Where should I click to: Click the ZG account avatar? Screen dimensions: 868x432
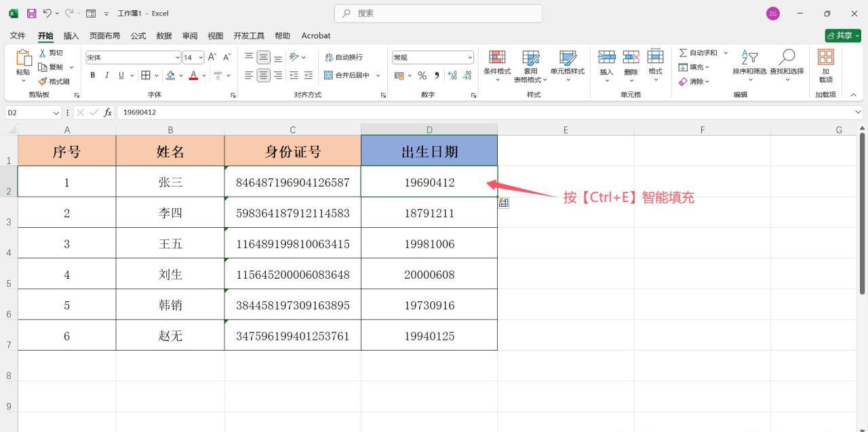(x=772, y=14)
